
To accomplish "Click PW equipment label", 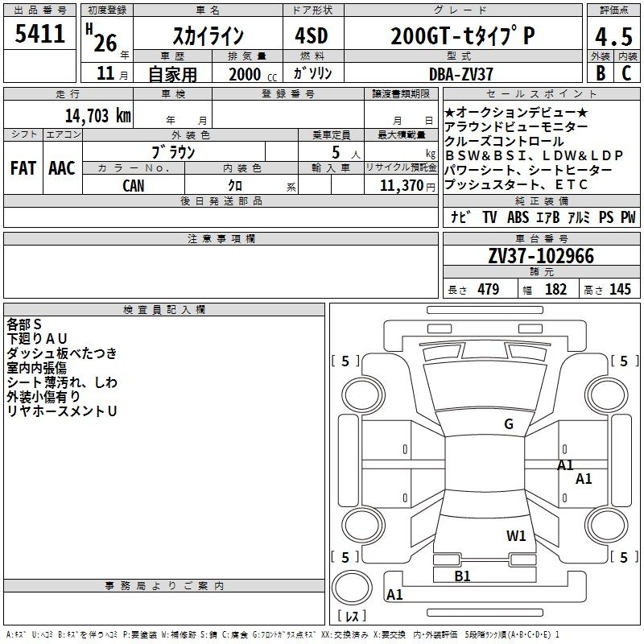I will [628, 217].
